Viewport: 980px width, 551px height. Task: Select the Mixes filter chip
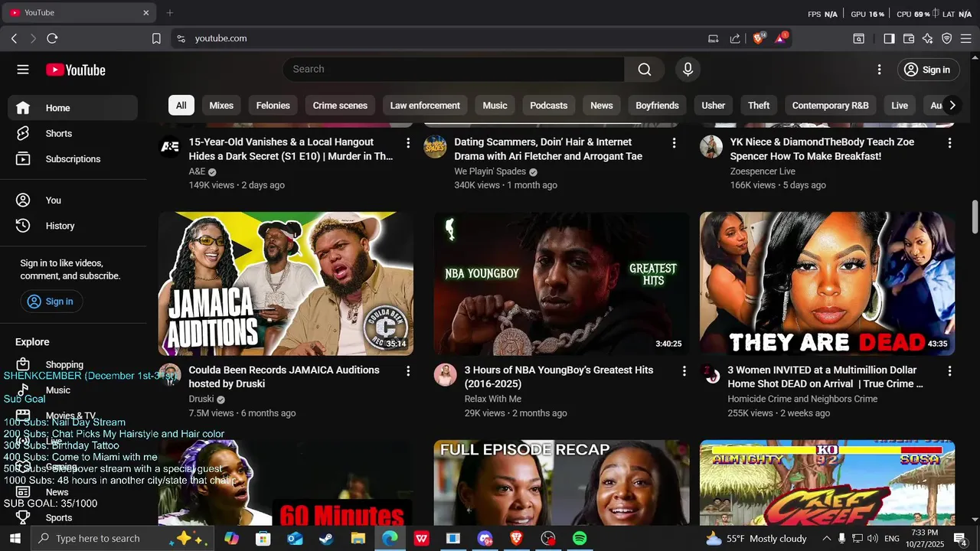(x=221, y=106)
